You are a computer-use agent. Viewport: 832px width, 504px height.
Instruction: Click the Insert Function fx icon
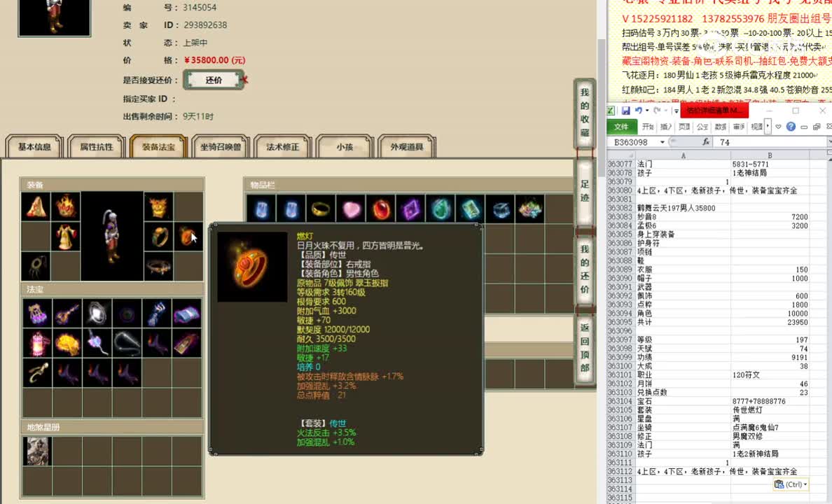pyautogui.click(x=706, y=141)
